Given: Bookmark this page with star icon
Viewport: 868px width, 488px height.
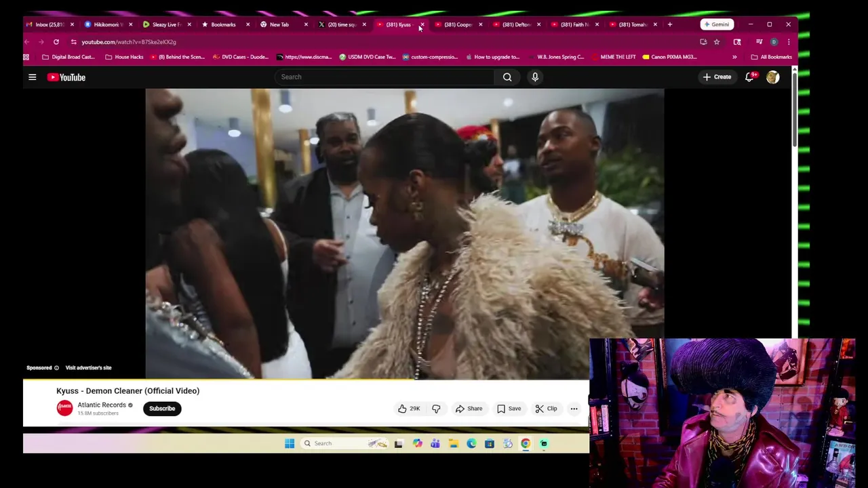Looking at the screenshot, I should (x=717, y=42).
